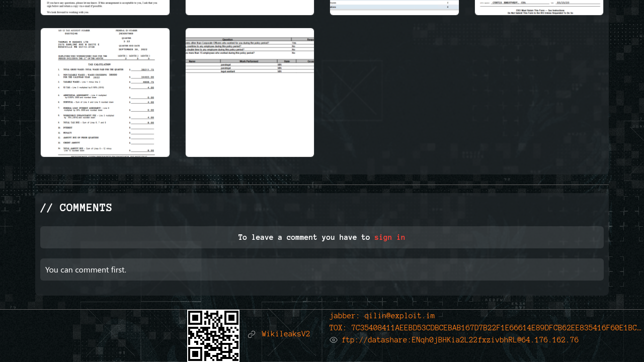Open the ftp datashare link
Image resolution: width=644 pixels, height=362 pixels.
[460, 340]
